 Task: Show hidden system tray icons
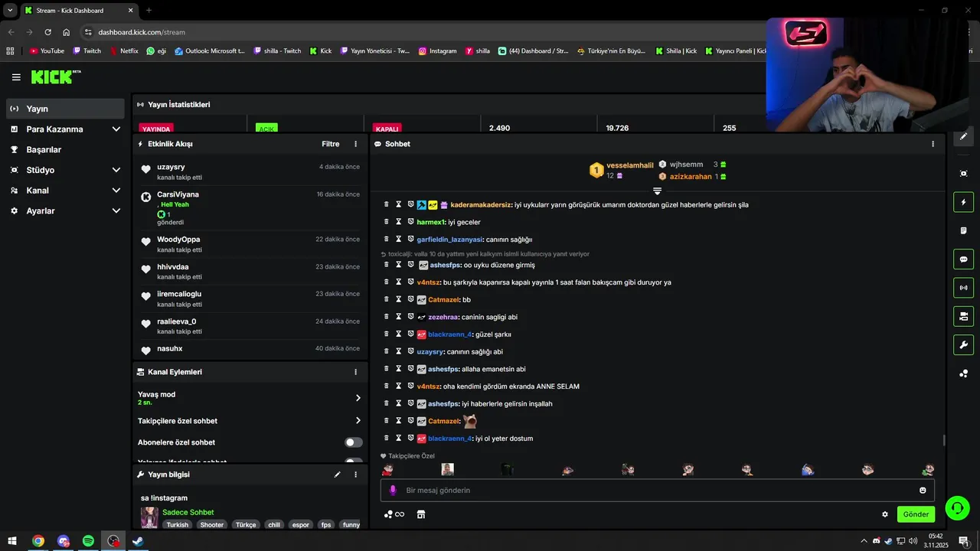pyautogui.click(x=864, y=541)
